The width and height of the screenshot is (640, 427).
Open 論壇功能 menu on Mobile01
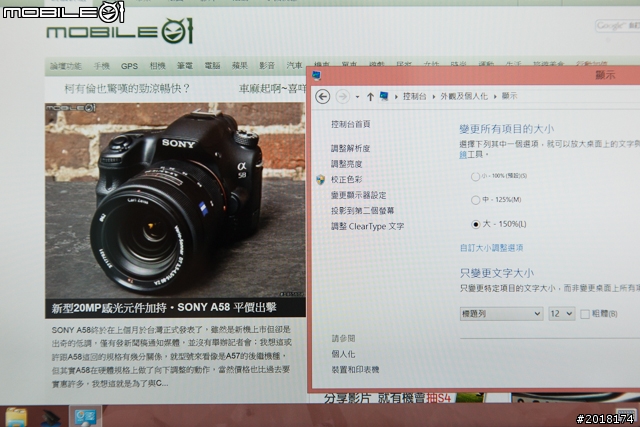coord(66,66)
